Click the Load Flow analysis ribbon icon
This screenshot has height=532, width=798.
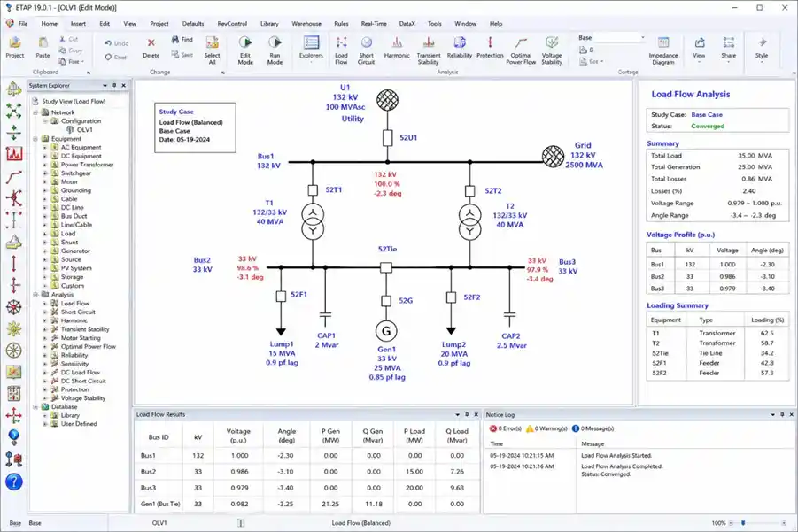coord(341,50)
